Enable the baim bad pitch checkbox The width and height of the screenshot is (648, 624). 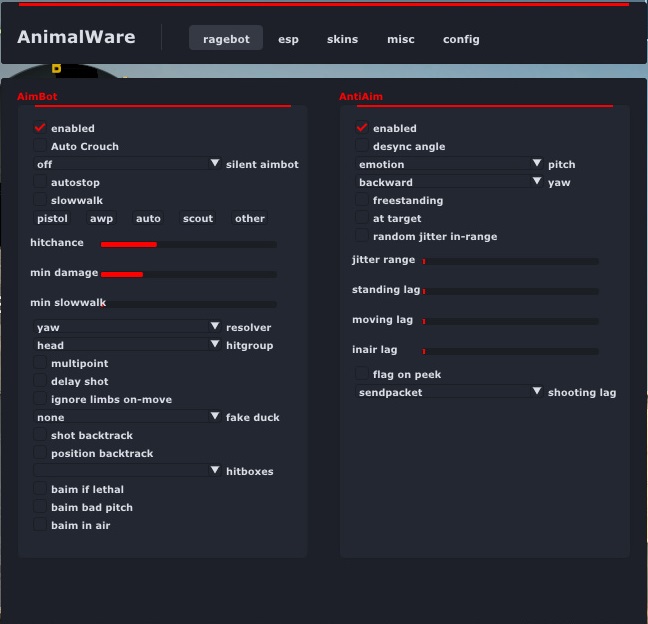pos(40,507)
